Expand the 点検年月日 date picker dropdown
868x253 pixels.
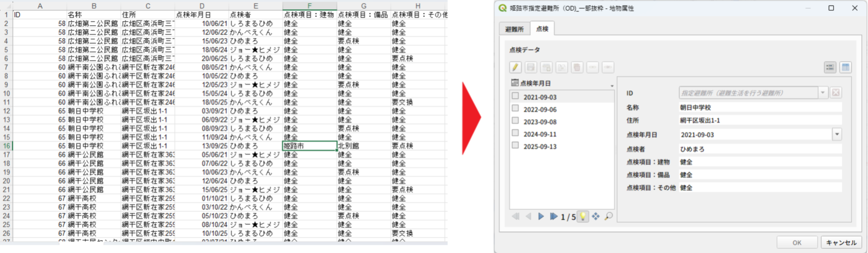click(837, 134)
